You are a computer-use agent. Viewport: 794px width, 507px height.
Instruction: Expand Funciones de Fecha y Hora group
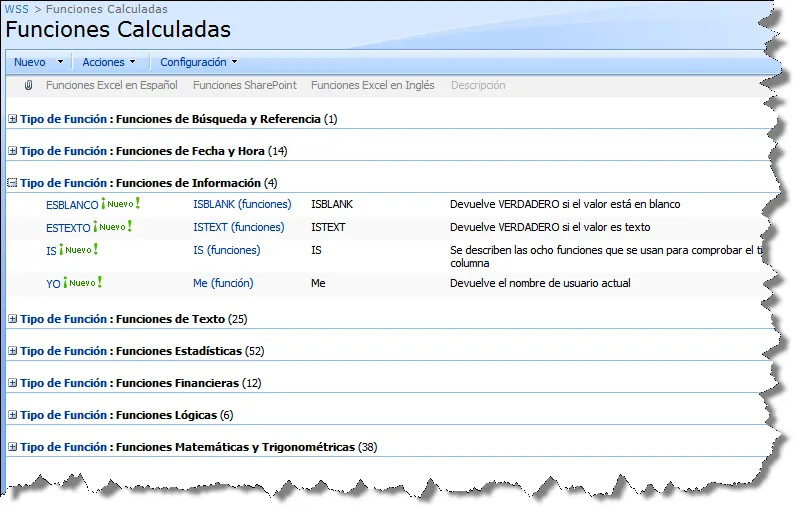click(13, 151)
